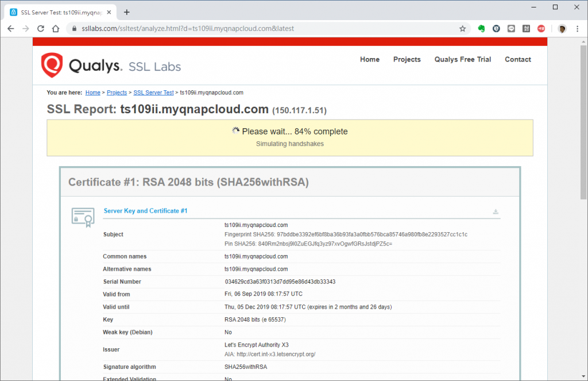Click the vertical scrollbar thumb
This screenshot has width=588, height=381.
click(x=583, y=122)
